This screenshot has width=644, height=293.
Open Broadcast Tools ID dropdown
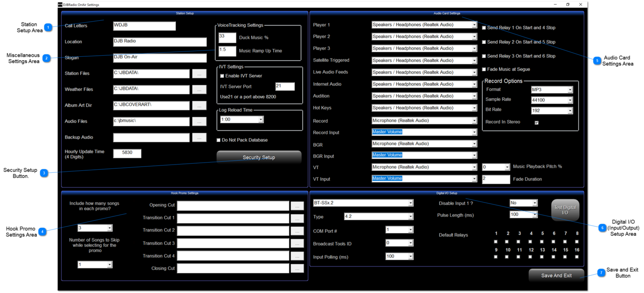pyautogui.click(x=410, y=243)
